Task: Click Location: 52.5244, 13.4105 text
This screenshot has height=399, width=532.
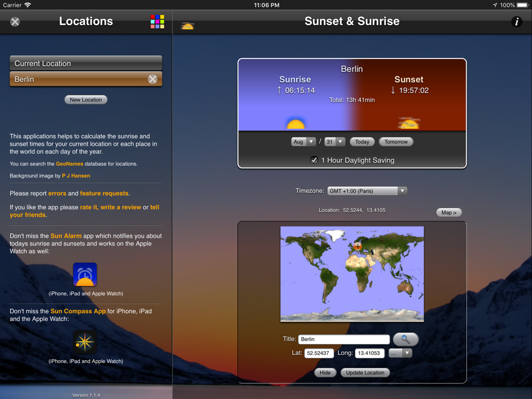Action: pyautogui.click(x=352, y=210)
